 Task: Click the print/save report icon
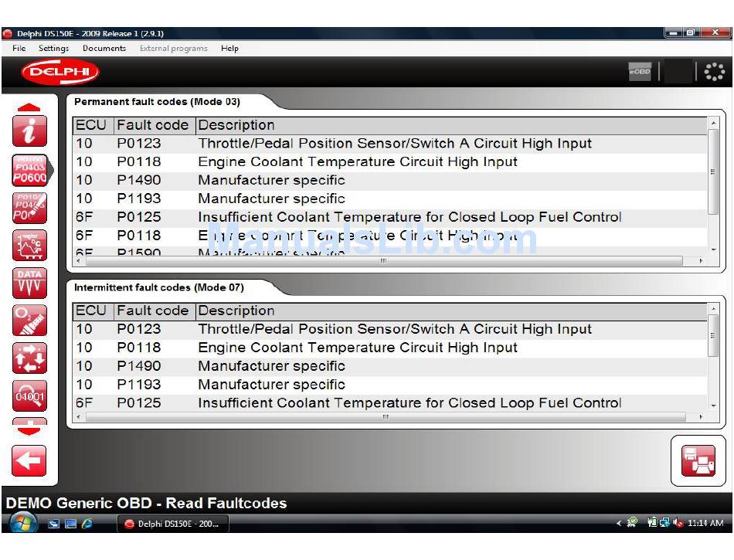click(x=698, y=461)
